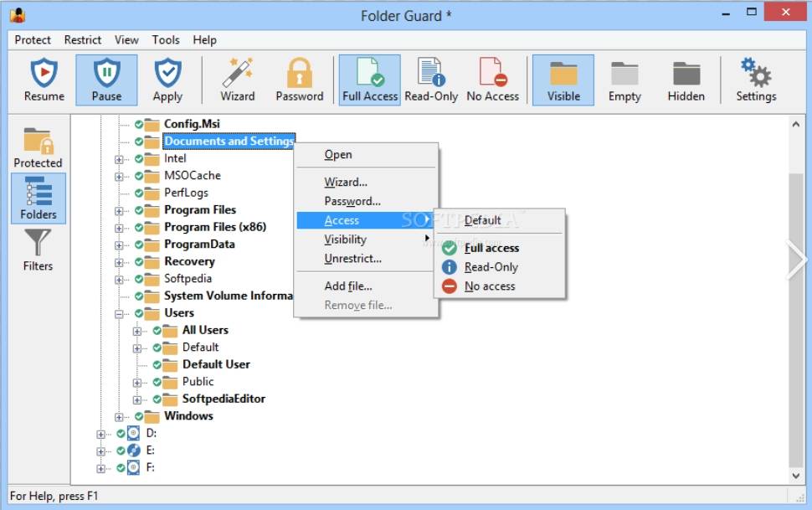This screenshot has height=510, width=812.
Task: Click the vertical scrollbar thumb
Action: (796, 320)
